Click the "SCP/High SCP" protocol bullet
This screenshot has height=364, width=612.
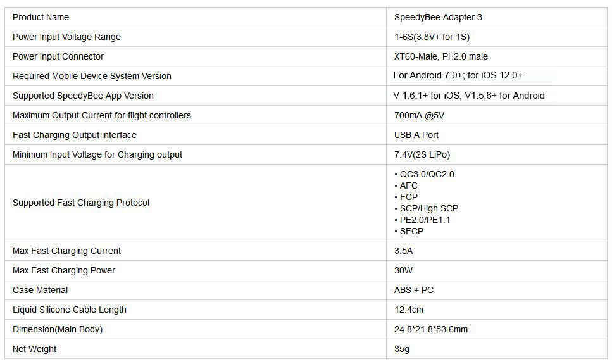tap(428, 208)
